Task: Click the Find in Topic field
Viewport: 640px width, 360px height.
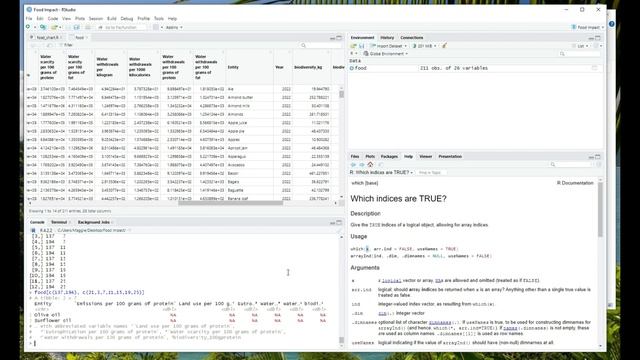Action: click(x=433, y=173)
